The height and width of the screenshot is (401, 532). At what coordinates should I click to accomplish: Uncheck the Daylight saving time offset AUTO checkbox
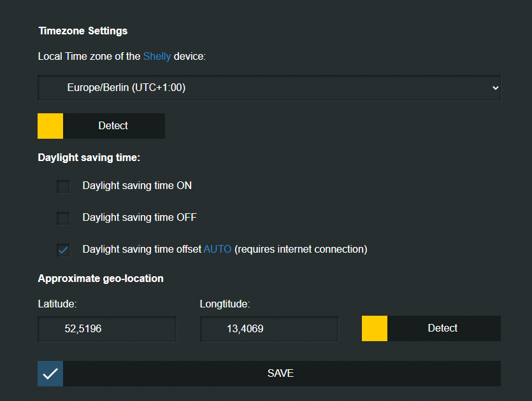pyautogui.click(x=63, y=250)
